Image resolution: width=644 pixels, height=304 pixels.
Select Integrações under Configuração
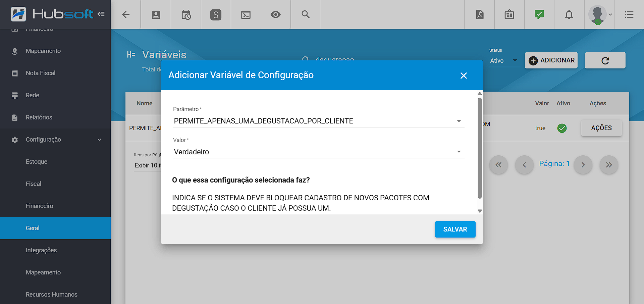(55, 250)
